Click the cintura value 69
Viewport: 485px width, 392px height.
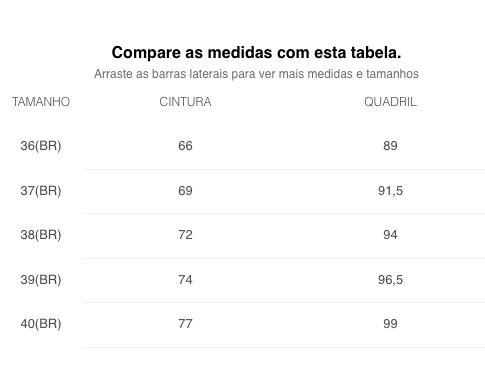coord(185,191)
